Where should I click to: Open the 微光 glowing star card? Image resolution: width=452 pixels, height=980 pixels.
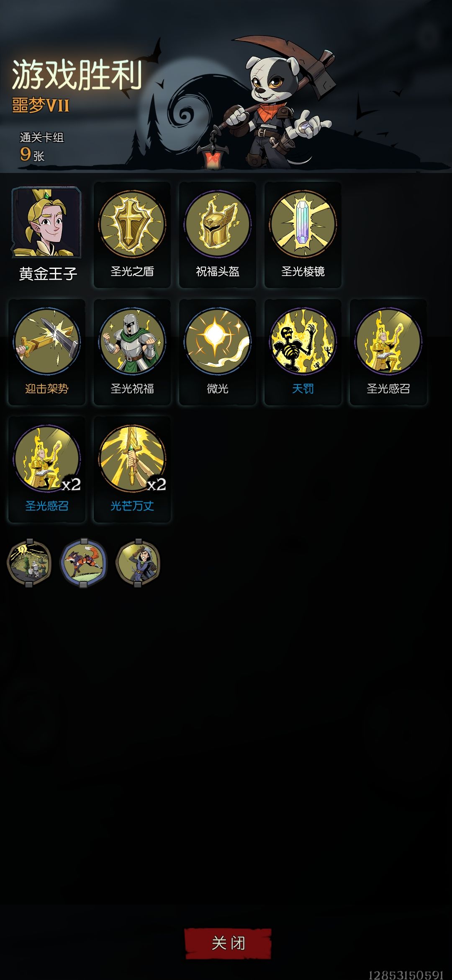click(x=218, y=352)
